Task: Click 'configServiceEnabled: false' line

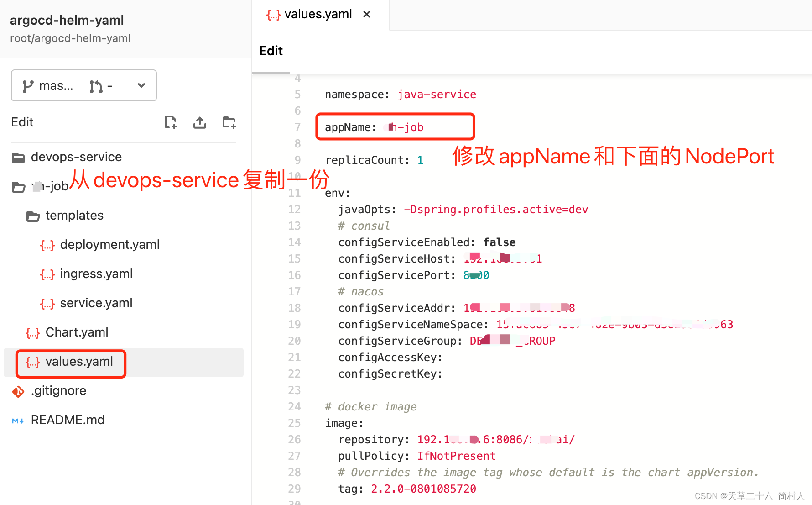Action: [x=427, y=242]
